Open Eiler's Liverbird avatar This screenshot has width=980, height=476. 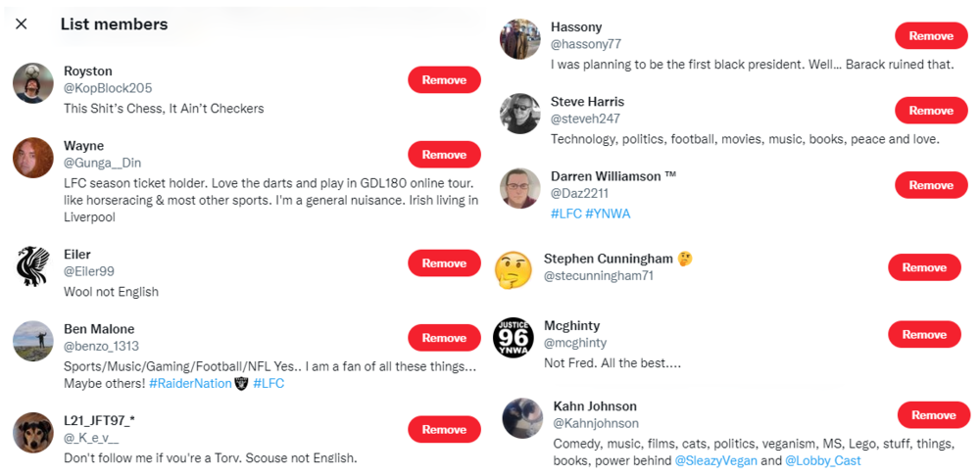(x=33, y=266)
